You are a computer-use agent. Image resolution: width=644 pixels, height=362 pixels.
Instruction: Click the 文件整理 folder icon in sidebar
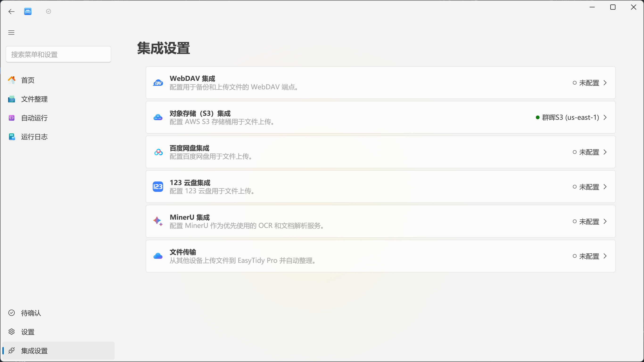(12, 99)
